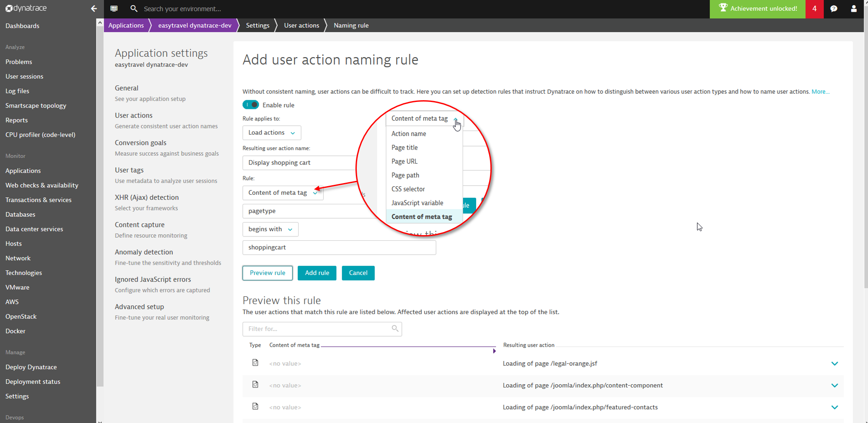Open Smartscape topology in the sidebar
868x423 pixels.
[36, 105]
